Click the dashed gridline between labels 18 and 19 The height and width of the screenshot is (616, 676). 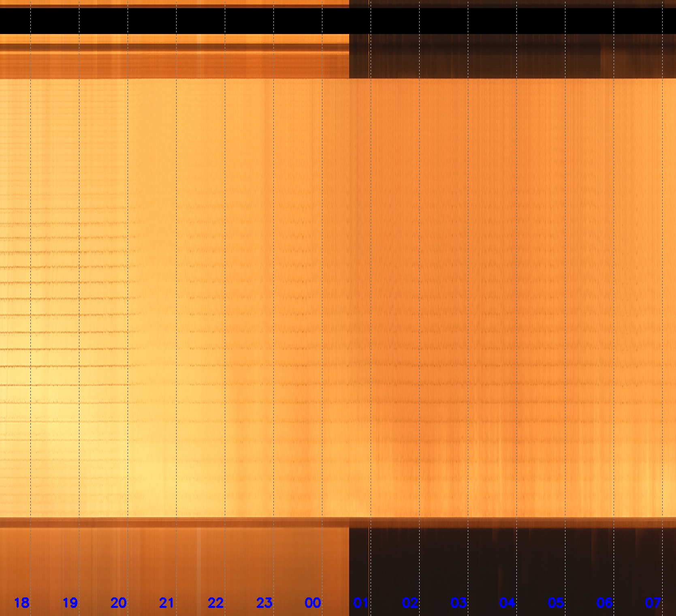coord(31,284)
